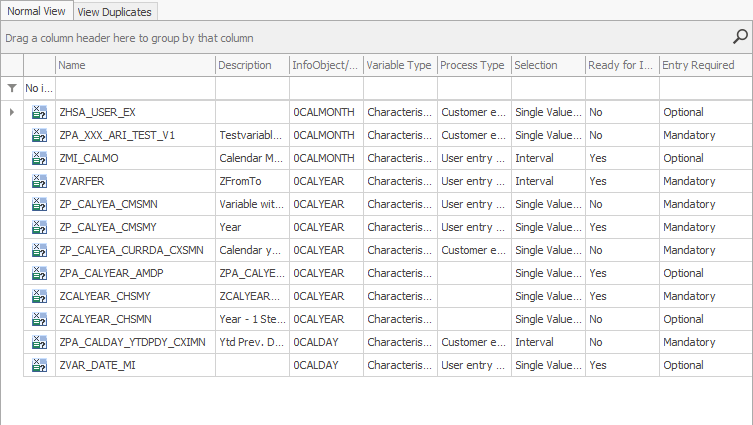Expand the ZHSA_USER_EX row indicator arrow
Image resolution: width=753 pixels, height=425 pixels.
(11, 112)
